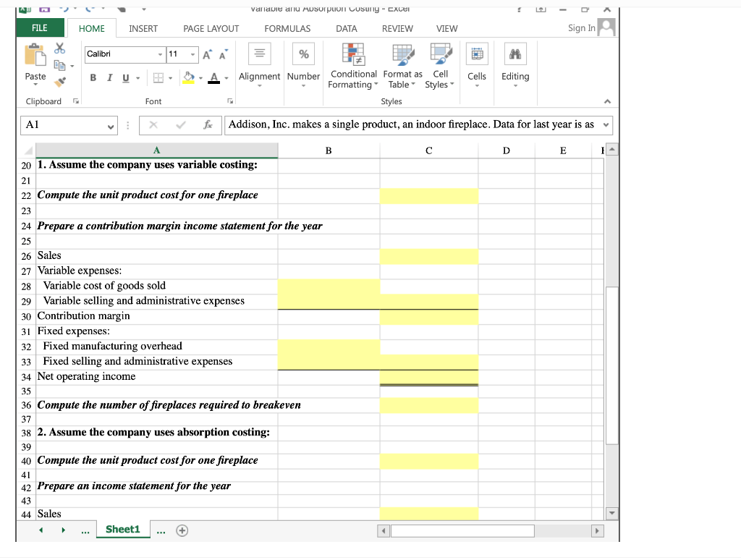Collapse the ribbon with the caret
The image size is (741, 560).
[607, 101]
